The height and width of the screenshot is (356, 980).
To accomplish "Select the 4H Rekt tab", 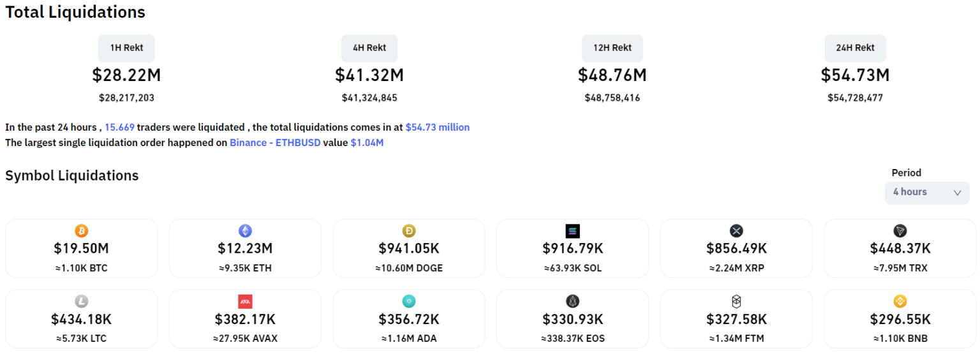I will click(369, 48).
